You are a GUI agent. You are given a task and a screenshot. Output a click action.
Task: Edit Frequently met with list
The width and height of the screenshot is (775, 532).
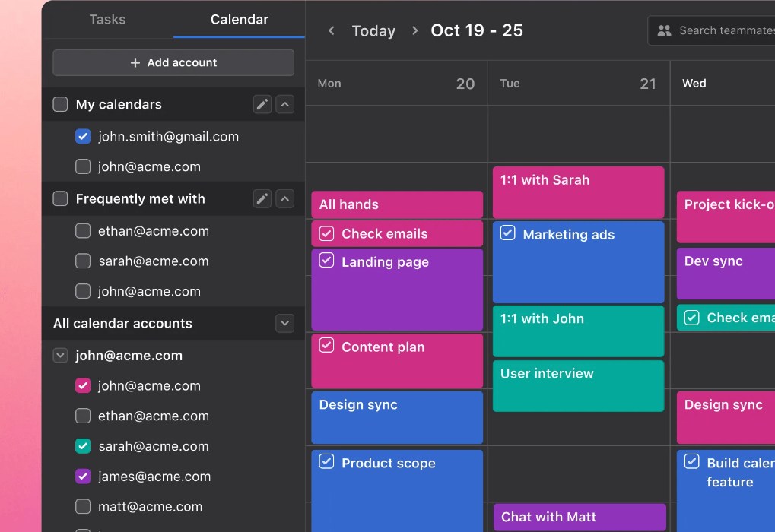[262, 198]
